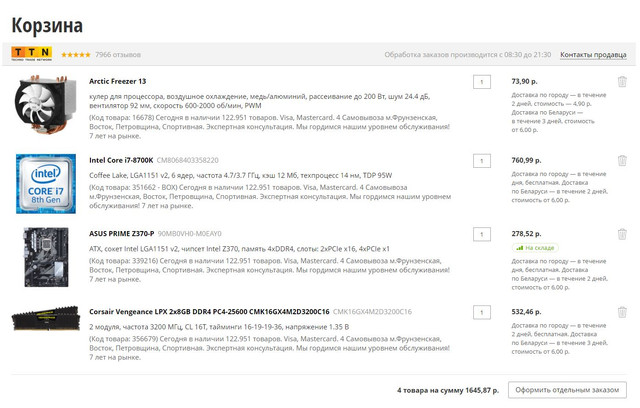This screenshot has width=640, height=408.
Task: Click the Arctic Freezer cooler description text
Action: 260,101
